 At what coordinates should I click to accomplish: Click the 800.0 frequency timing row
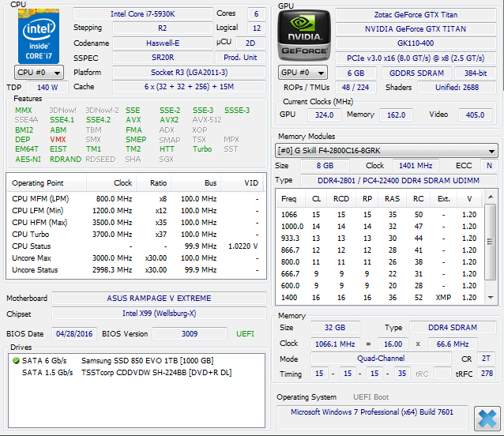[380, 262]
